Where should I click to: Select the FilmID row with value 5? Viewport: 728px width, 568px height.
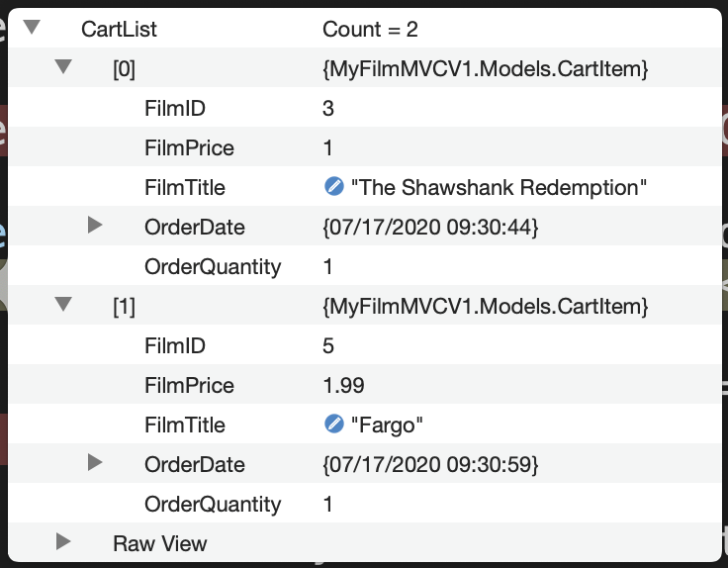tap(175, 346)
